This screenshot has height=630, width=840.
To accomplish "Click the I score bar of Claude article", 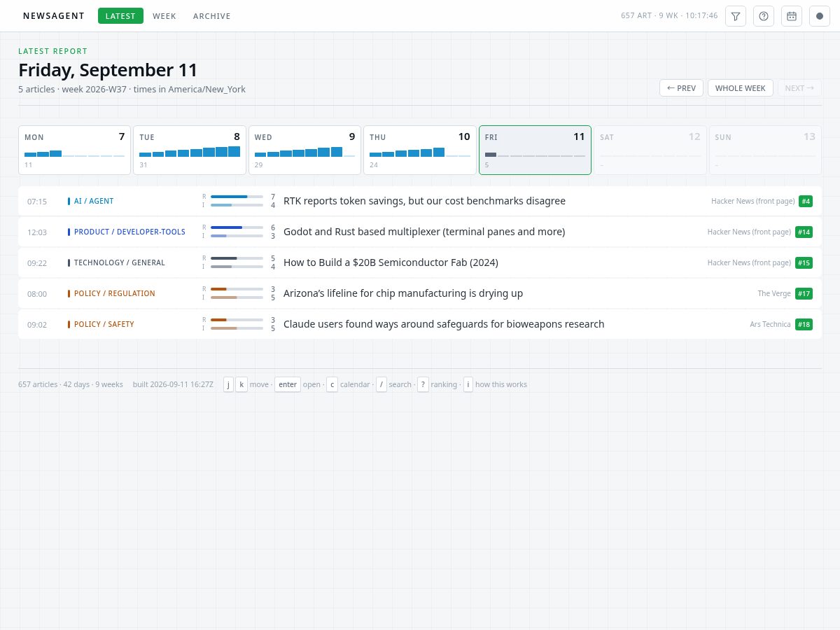I will pyautogui.click(x=237, y=328).
